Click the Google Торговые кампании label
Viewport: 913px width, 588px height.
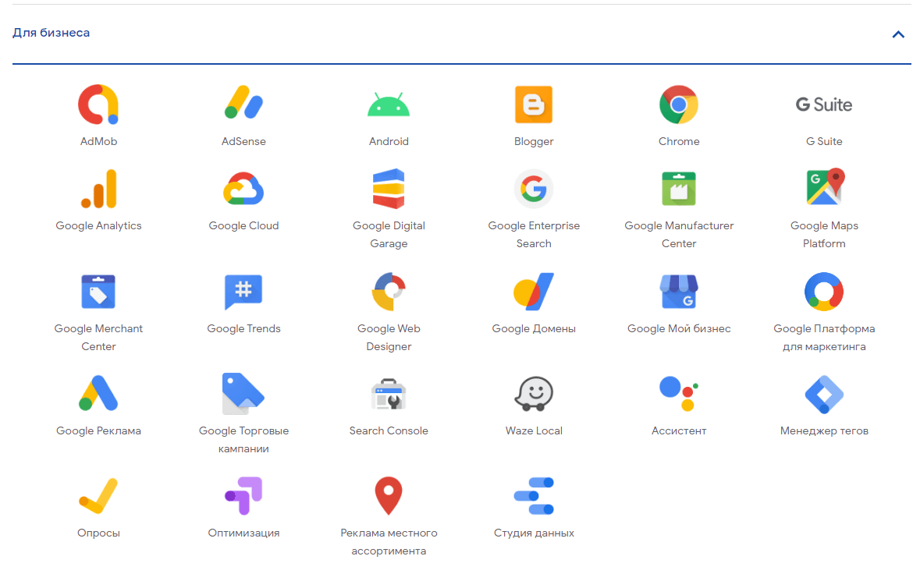pos(243,440)
